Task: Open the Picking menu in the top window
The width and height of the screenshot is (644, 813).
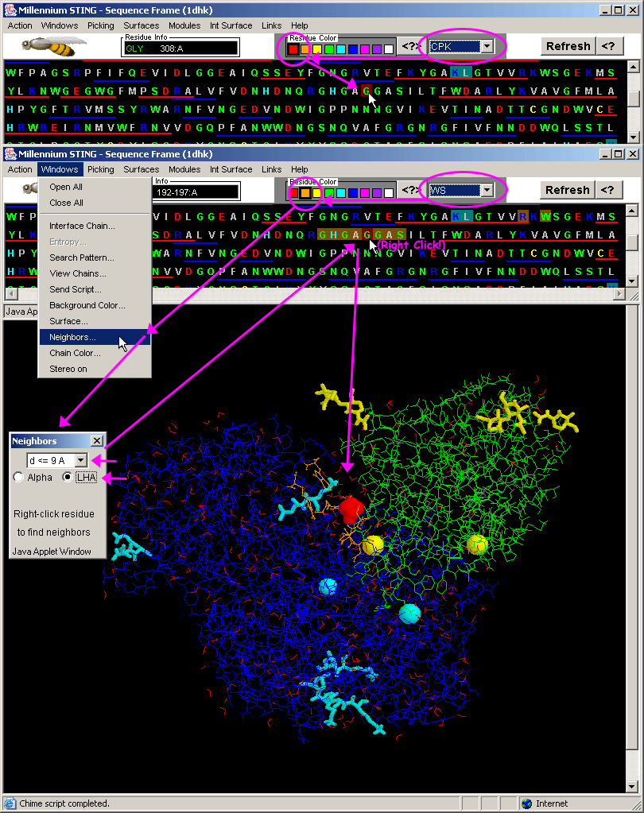Action: tap(101, 25)
